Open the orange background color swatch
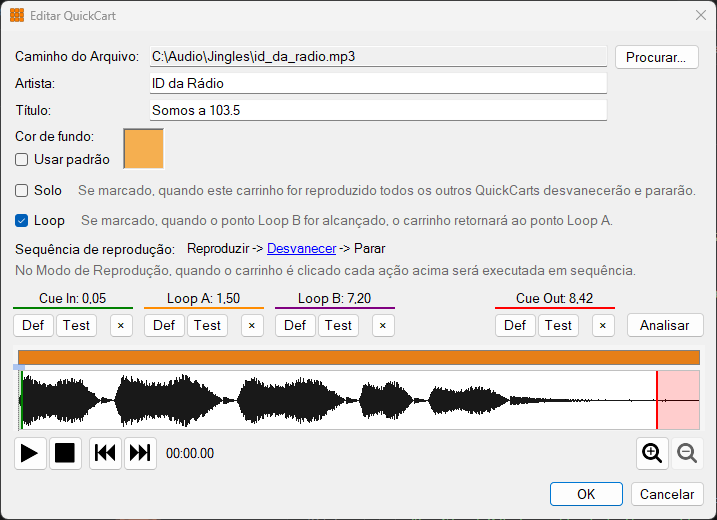717x520 pixels. pos(144,149)
